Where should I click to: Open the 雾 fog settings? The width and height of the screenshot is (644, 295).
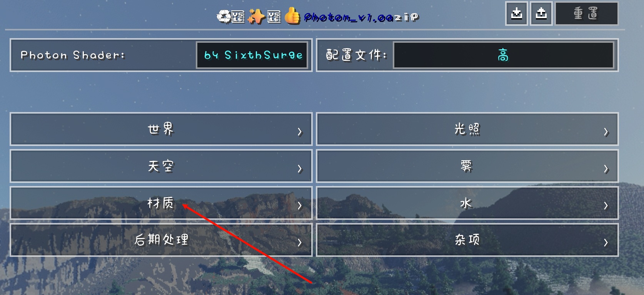(x=467, y=166)
